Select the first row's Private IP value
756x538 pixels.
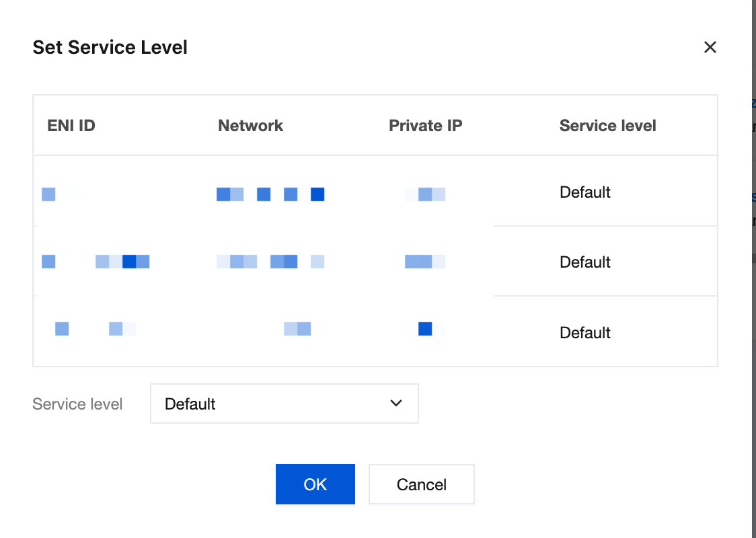(x=425, y=194)
